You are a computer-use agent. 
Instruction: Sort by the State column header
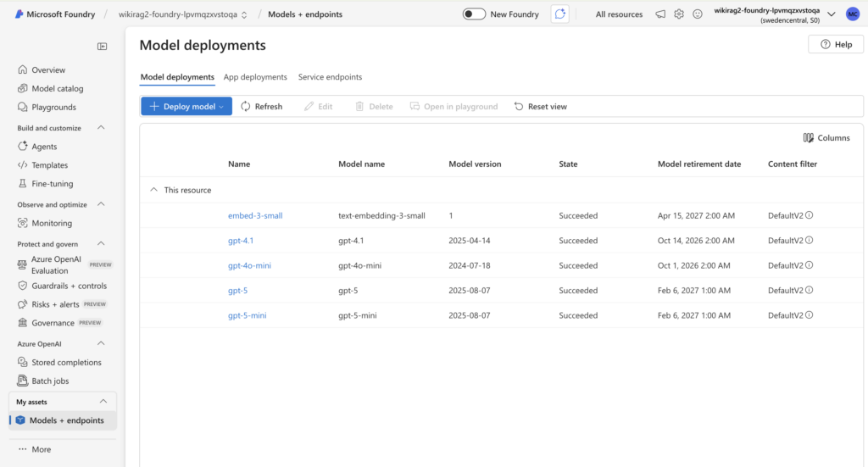click(568, 164)
